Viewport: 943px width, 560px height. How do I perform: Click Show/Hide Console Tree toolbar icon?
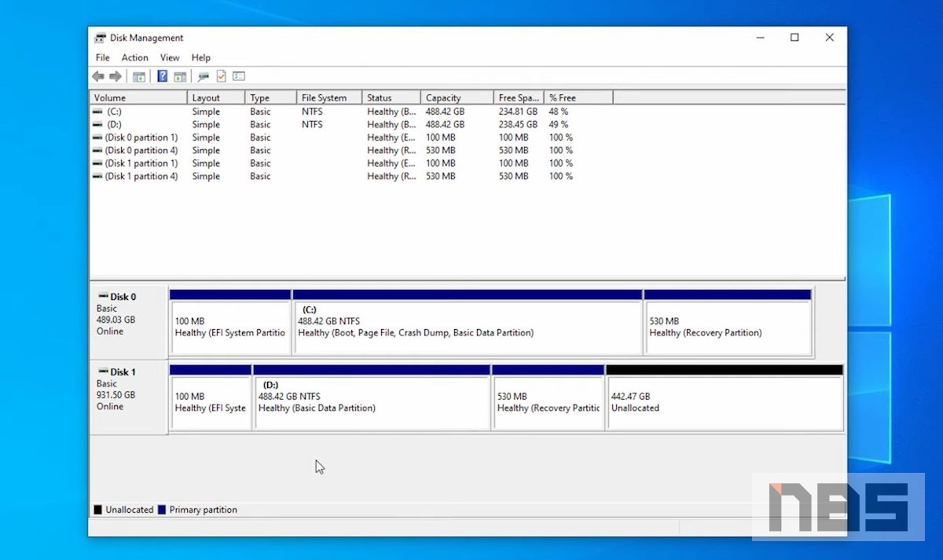139,76
